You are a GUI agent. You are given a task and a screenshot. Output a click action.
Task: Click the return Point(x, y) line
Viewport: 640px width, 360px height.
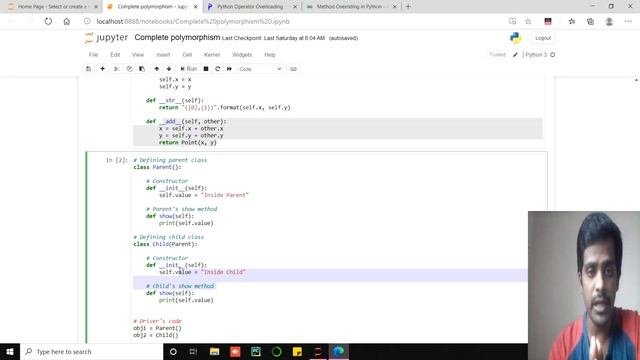click(x=188, y=142)
